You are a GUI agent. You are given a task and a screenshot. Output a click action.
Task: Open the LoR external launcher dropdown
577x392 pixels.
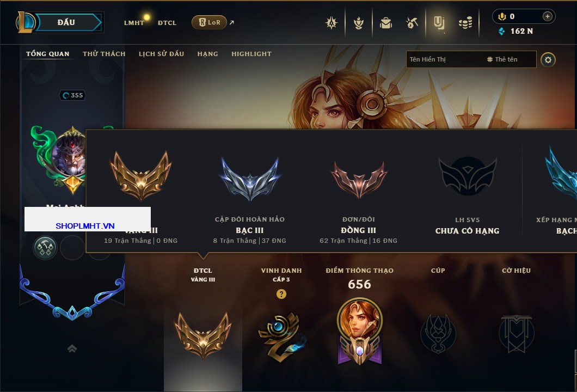click(210, 22)
